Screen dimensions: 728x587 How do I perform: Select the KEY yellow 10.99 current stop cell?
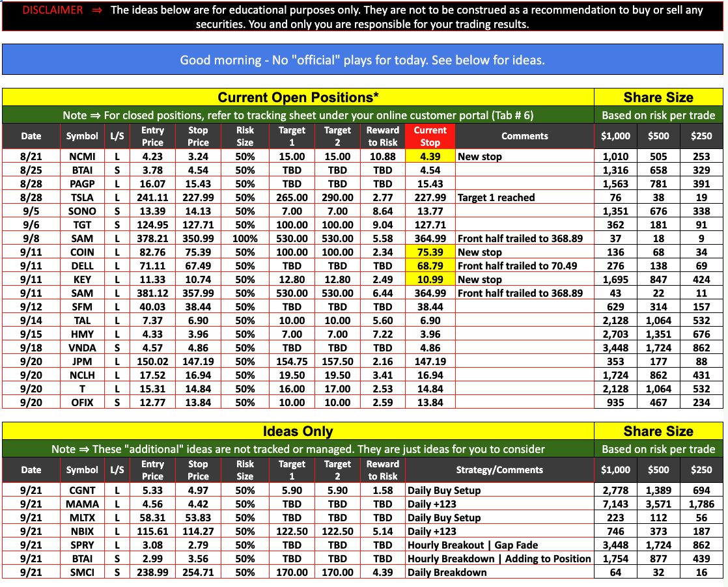(430, 280)
